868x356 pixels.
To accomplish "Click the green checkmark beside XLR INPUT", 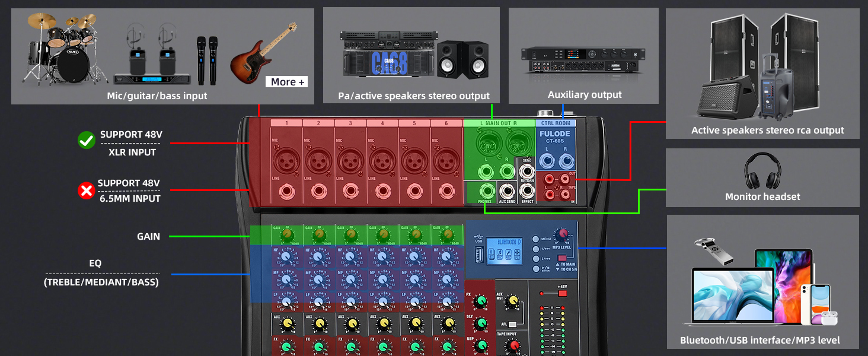I will [87, 141].
